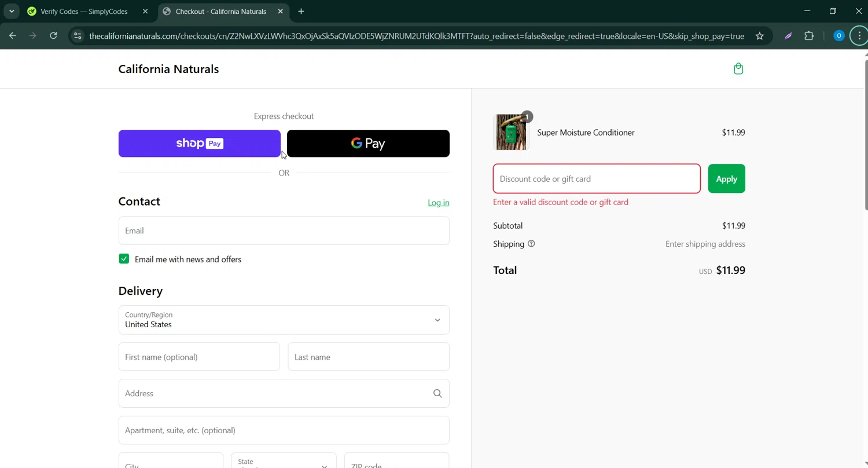This screenshot has width=868, height=468.
Task: Click the 'Enter shipping address' text
Action: click(705, 244)
